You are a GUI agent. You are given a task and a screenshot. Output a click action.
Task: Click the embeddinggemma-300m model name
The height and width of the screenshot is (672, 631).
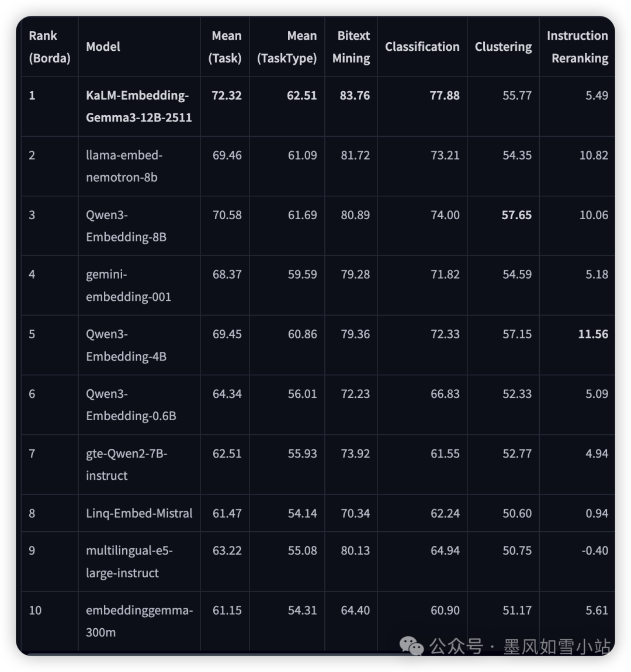(139, 621)
